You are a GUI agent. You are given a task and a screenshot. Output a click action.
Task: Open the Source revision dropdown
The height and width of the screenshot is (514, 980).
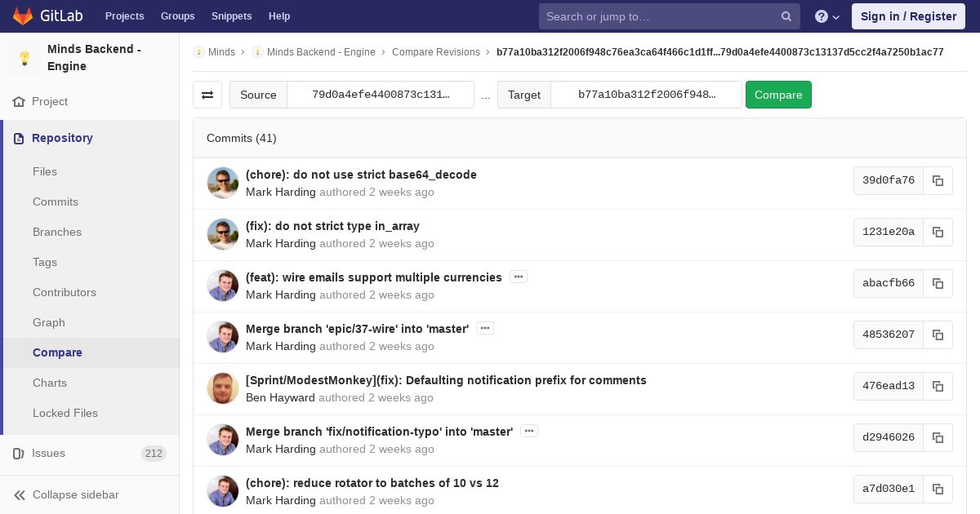[381, 95]
